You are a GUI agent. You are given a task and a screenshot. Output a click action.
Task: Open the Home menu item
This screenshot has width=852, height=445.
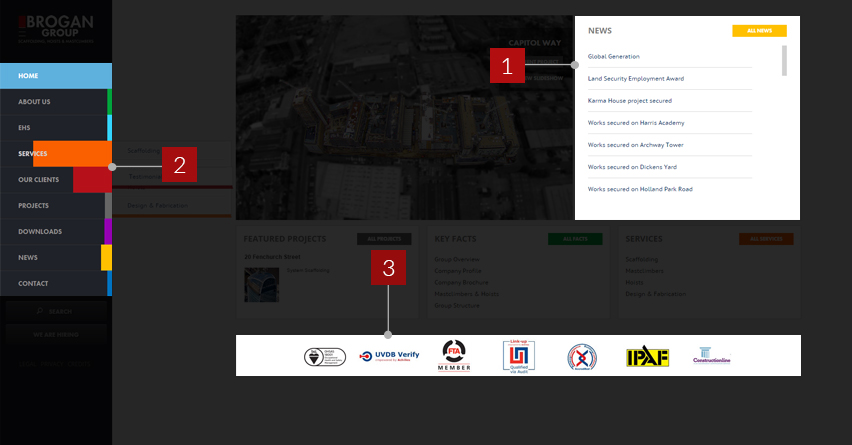55,76
